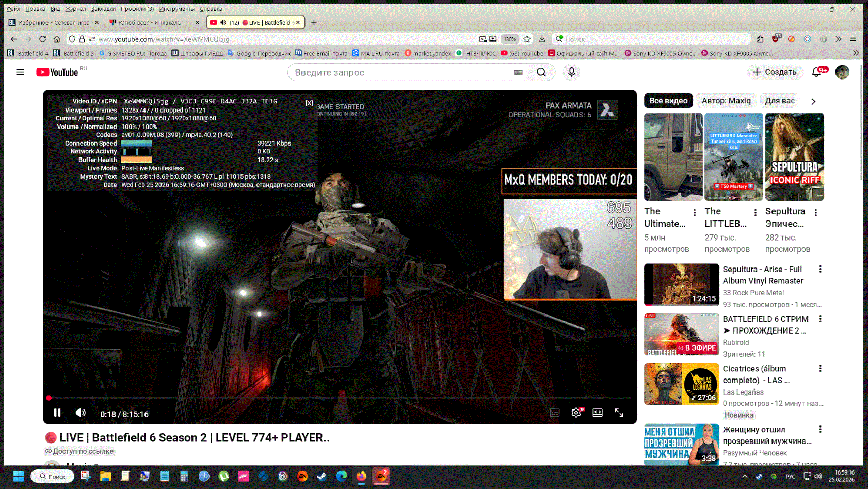
Task: Open the uTorrent taskbar icon
Action: click(223, 476)
